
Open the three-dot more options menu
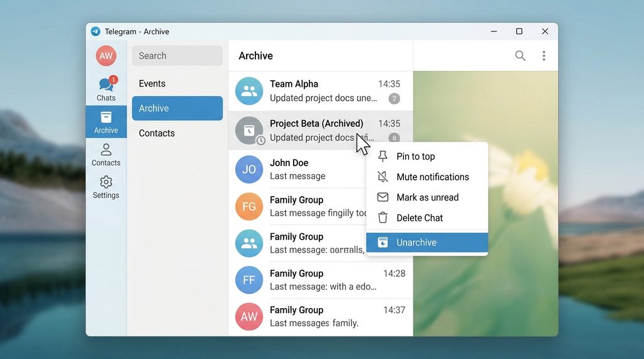[543, 56]
